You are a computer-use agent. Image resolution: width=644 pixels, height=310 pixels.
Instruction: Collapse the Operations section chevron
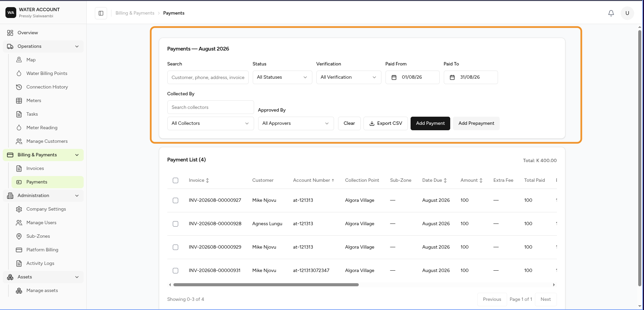77,46
